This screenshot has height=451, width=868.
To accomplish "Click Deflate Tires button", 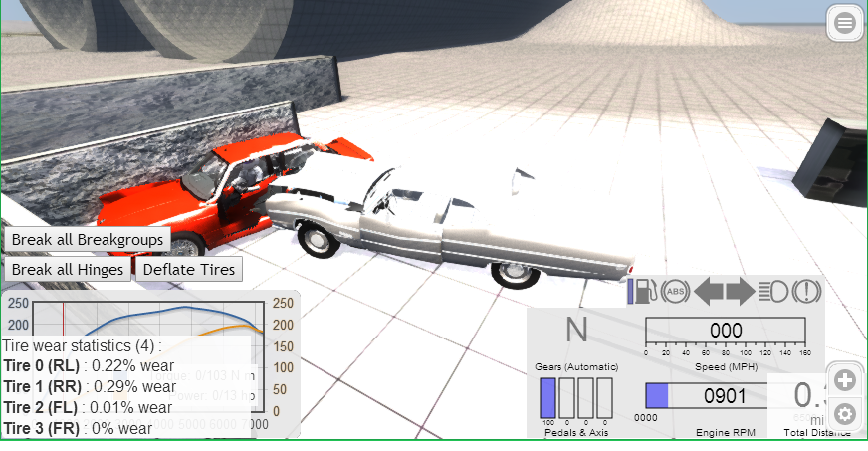I will (189, 270).
